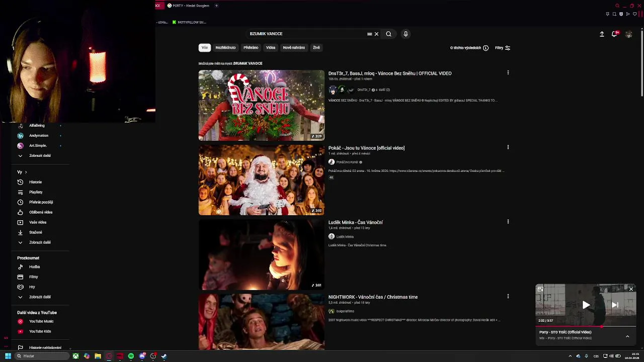Screen dimensions: 644x362
Task: Skip to next video in miniplayer
Action: pyautogui.click(x=615, y=305)
